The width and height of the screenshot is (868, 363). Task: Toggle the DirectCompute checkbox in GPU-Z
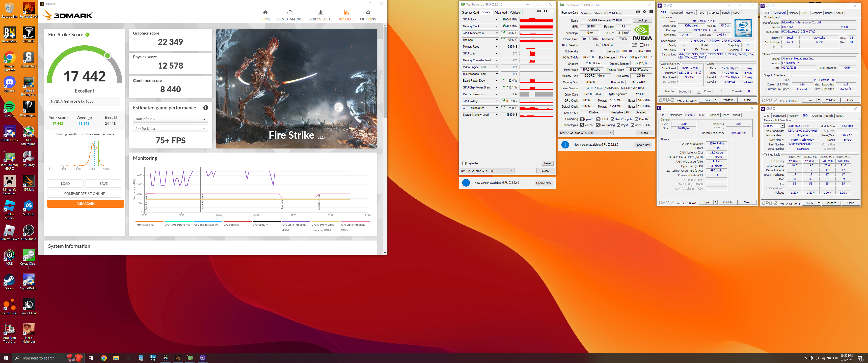[613, 119]
